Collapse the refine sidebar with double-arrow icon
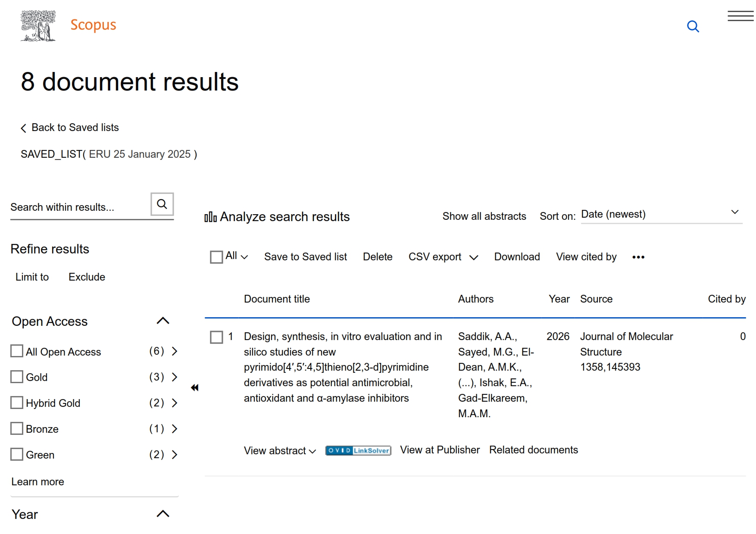The width and height of the screenshot is (756, 534). click(195, 388)
